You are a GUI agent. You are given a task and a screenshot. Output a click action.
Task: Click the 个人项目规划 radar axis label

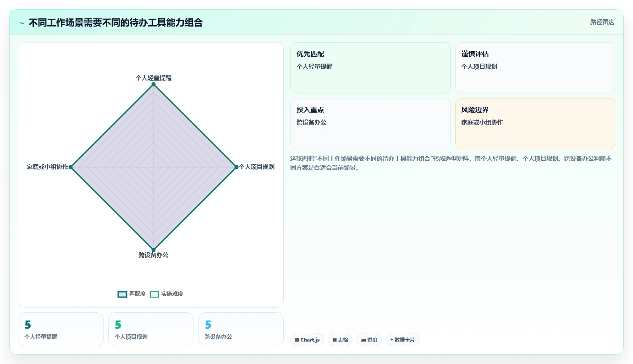(257, 167)
